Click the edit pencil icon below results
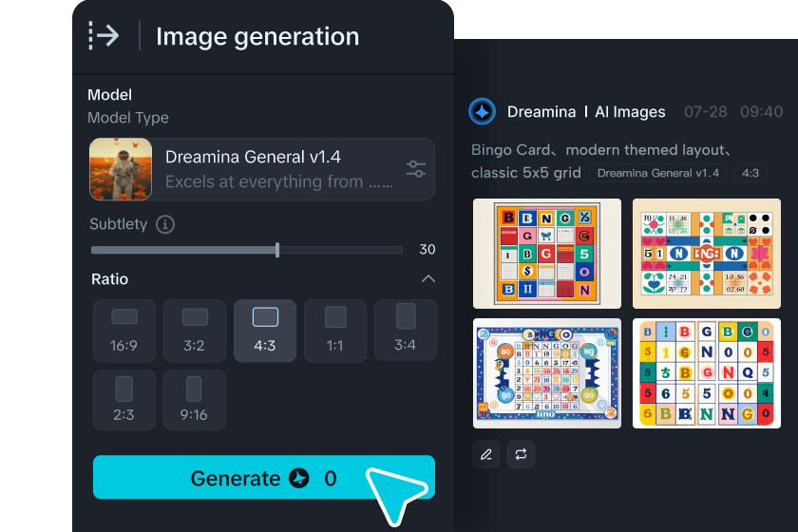Viewport: 798px width, 532px height. pyautogui.click(x=486, y=454)
